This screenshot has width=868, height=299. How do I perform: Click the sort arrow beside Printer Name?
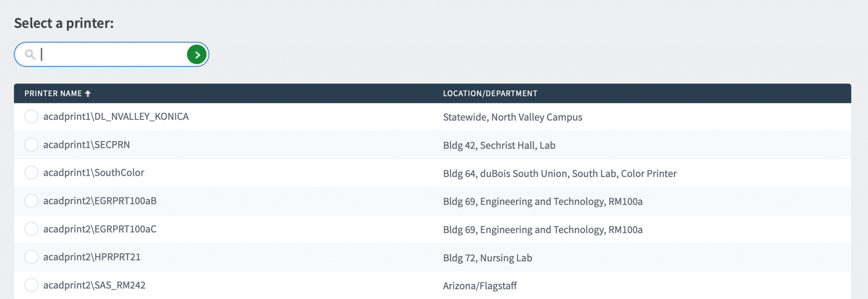click(88, 94)
